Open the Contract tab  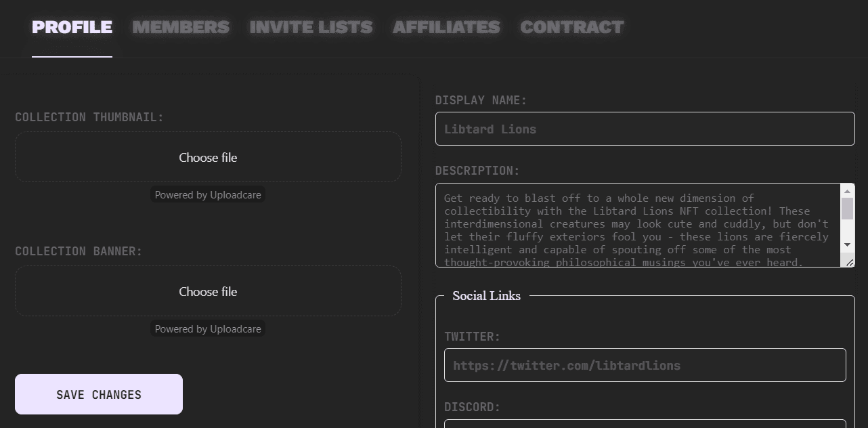(x=571, y=27)
